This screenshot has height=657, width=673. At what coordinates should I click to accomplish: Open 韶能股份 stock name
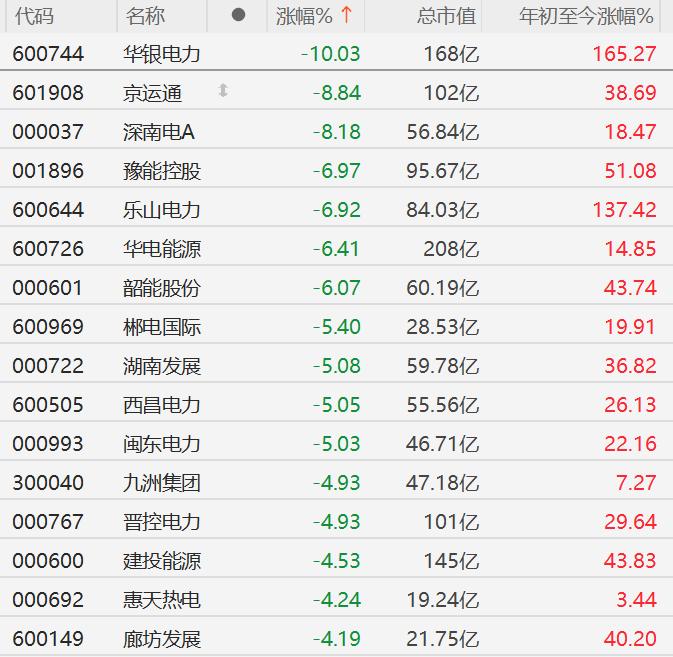(x=161, y=288)
